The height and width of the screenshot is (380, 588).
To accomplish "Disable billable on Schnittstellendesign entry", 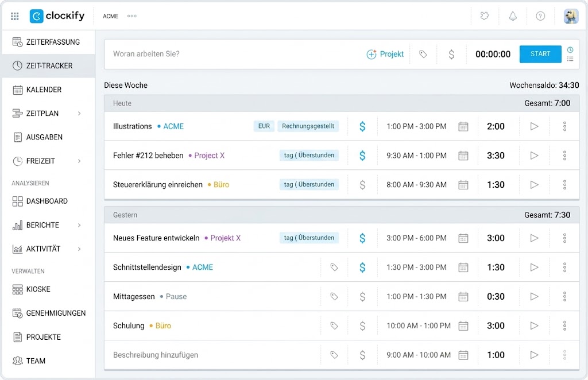I will pos(362,267).
